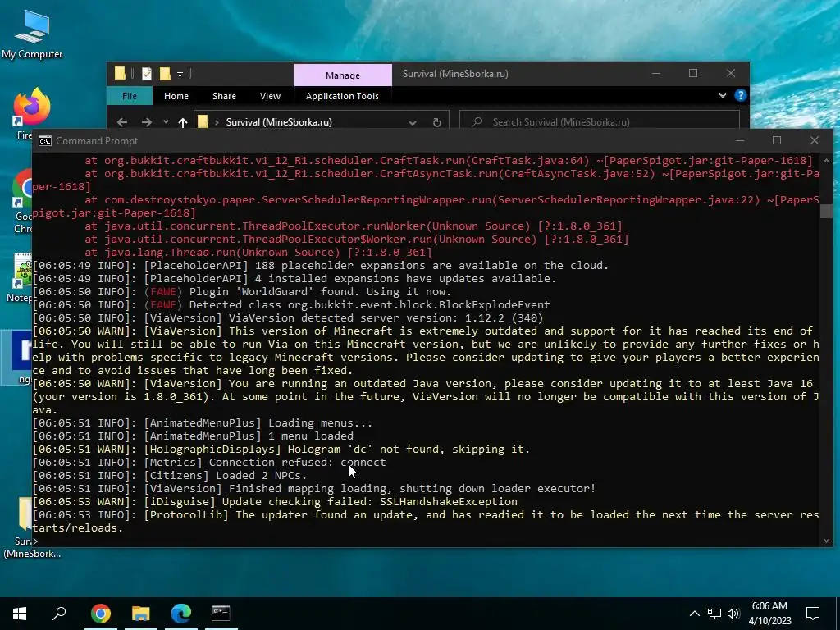Click Explorer's folder icon in the quick access toolbar
The image size is (840, 630).
tap(120, 73)
